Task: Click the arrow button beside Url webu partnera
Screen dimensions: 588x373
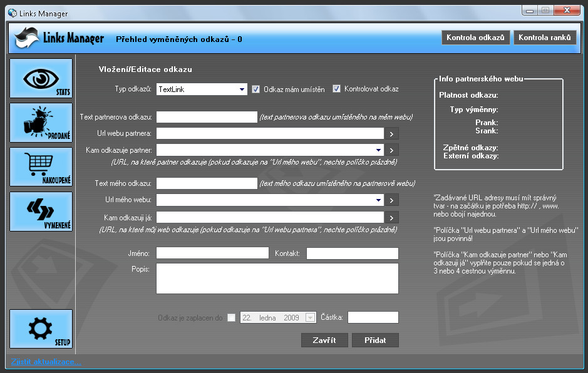Action: [391, 134]
